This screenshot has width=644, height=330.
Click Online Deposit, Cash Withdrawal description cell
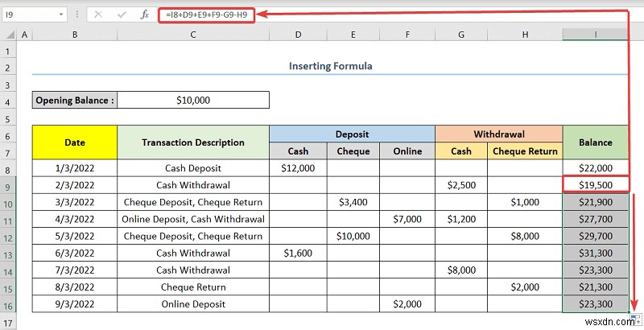pyautogui.click(x=193, y=219)
